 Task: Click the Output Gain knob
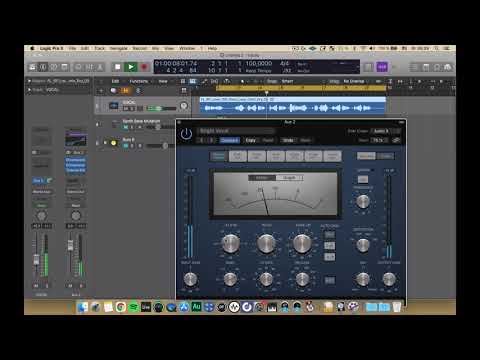click(389, 279)
